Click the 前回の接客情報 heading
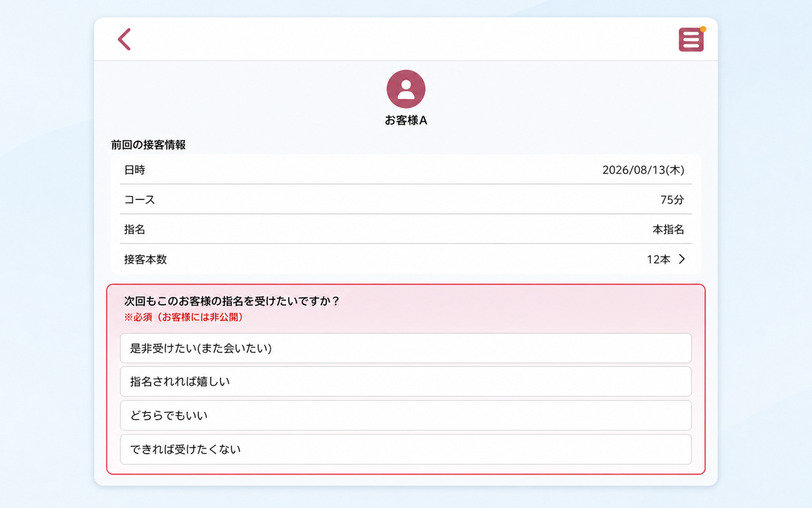Screen dimensions: 812x508 point(149,144)
